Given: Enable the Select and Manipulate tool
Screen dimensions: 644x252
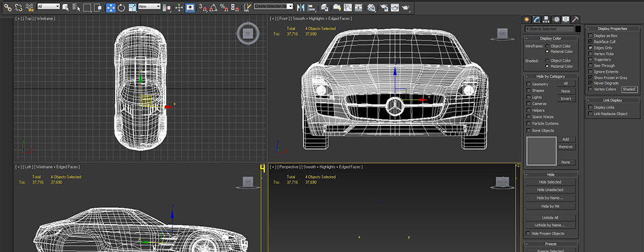Looking at the screenshot, I should pyautogui.click(x=179, y=8).
